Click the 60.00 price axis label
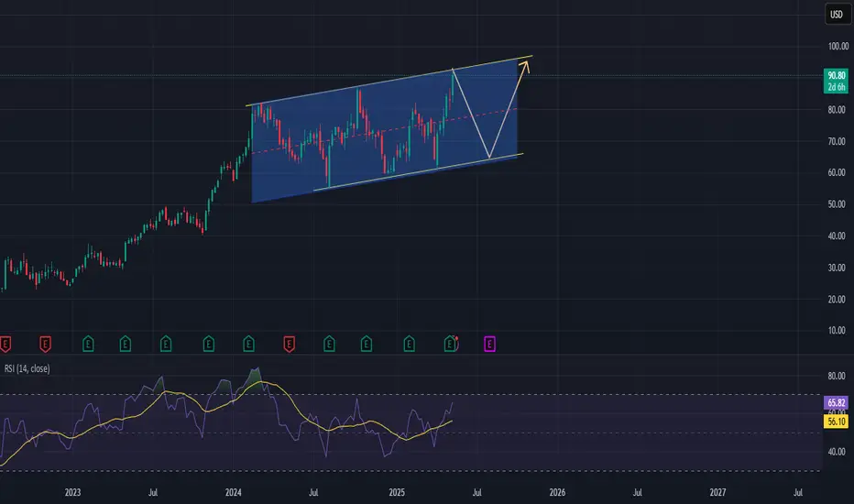The image size is (854, 504). pyautogui.click(x=837, y=172)
